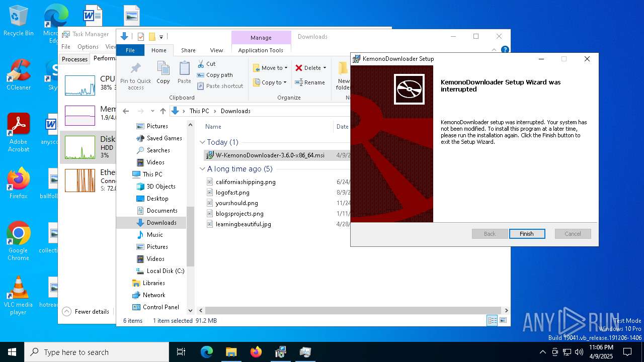The height and width of the screenshot is (362, 644).
Task: Open Explorer Help question mark icon
Action: tap(505, 50)
